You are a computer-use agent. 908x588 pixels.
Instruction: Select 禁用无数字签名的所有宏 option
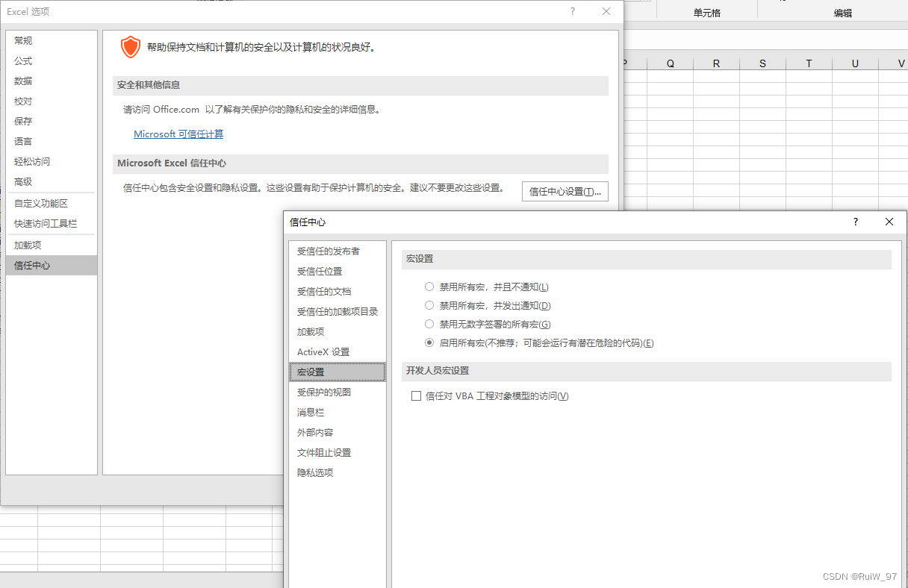[x=429, y=324]
